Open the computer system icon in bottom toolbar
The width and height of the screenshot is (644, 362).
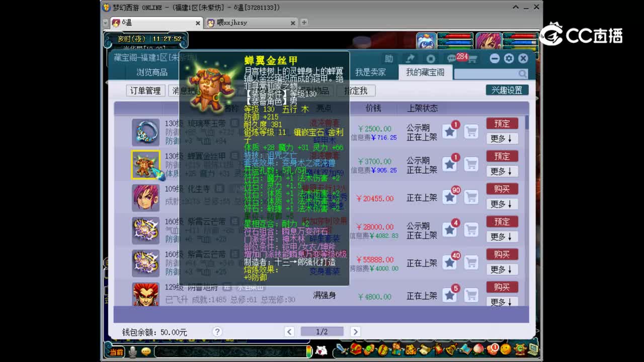(533, 349)
